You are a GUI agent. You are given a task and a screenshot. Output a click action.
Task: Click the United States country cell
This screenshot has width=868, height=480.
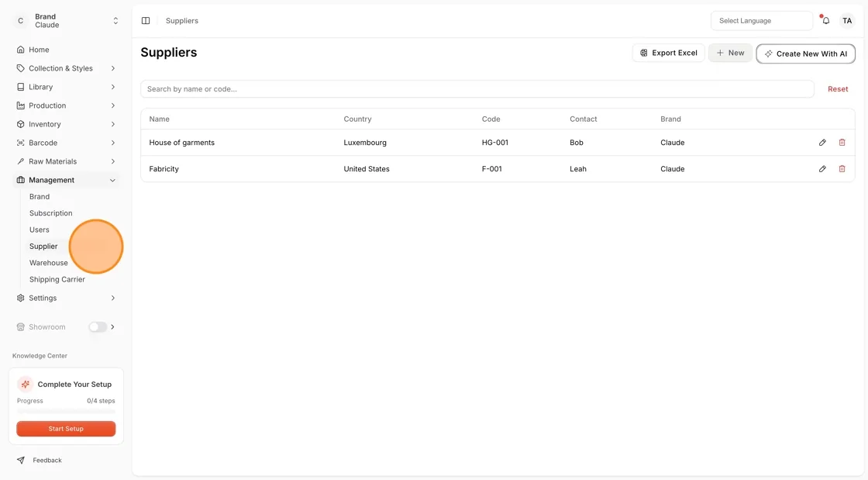coord(367,169)
